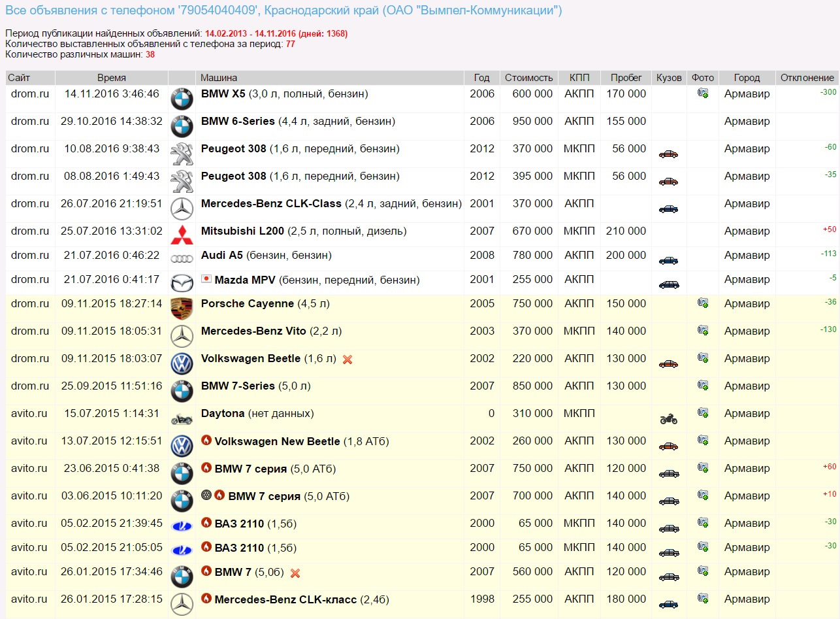Click the motorcycle body icon in the Daytona row
This screenshot has width=840, height=619.
pyautogui.click(x=669, y=419)
